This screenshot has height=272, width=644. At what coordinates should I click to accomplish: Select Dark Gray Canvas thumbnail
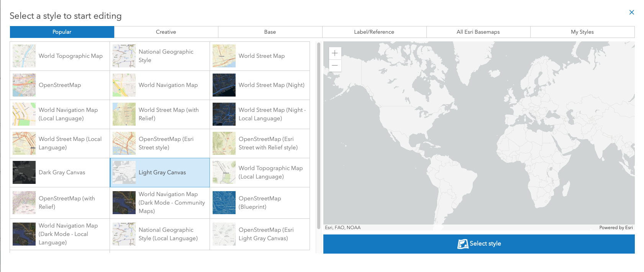[24, 172]
